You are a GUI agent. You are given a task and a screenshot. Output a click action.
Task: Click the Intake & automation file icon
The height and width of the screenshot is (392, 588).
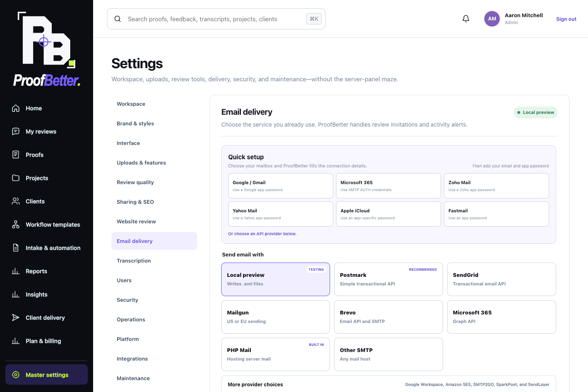click(16, 248)
